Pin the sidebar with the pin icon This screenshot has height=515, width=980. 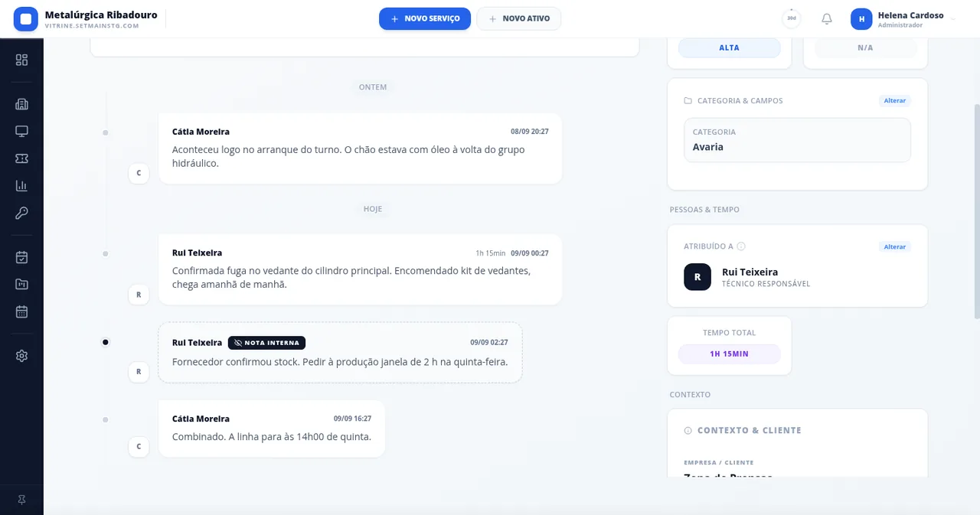21,500
